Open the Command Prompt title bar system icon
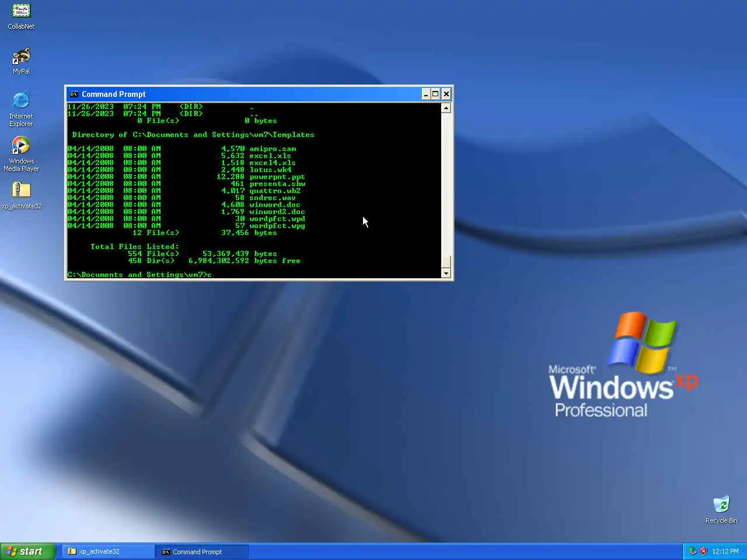This screenshot has height=560, width=747. click(x=74, y=94)
